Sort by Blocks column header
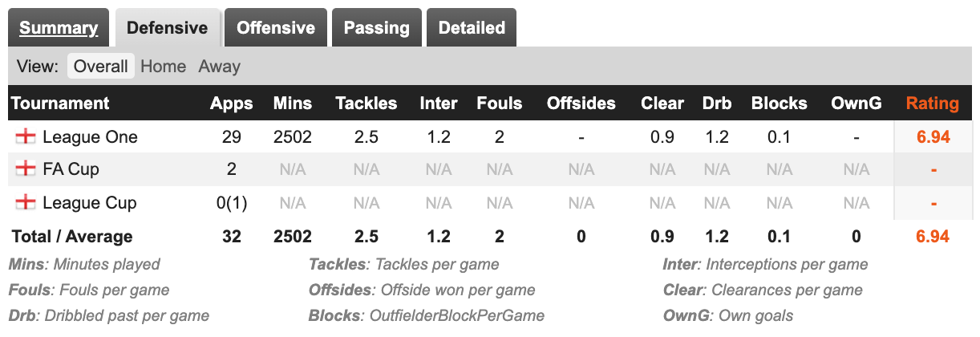 coord(779,104)
